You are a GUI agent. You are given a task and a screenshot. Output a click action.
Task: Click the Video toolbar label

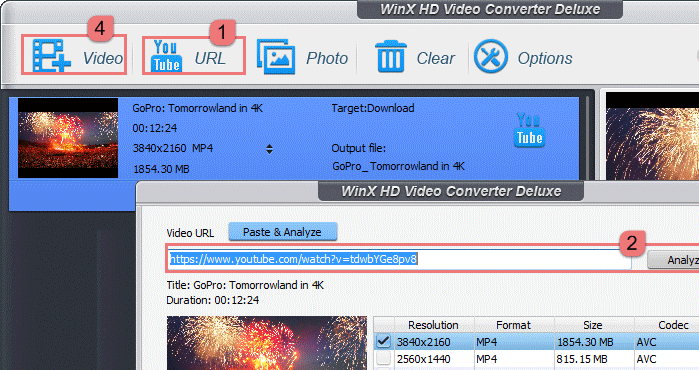pos(103,58)
